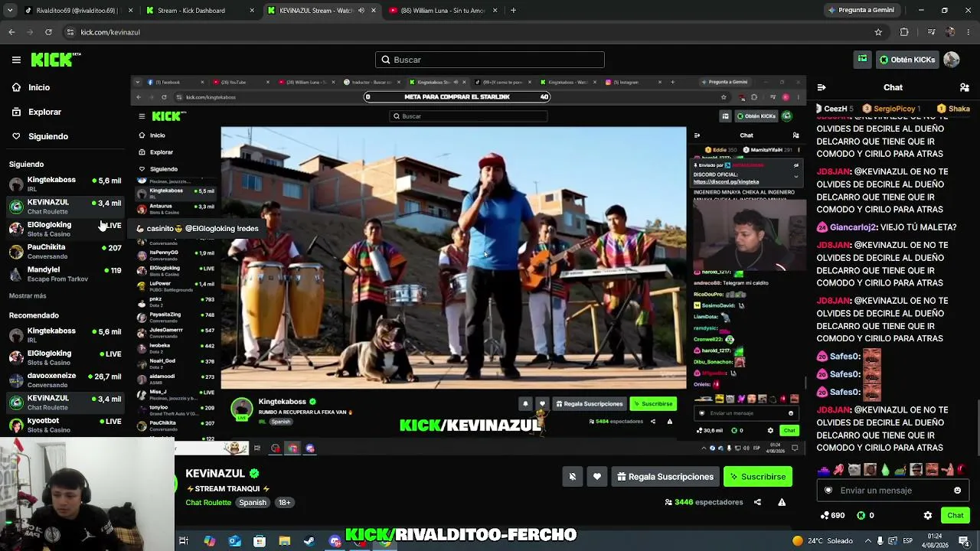Click the chat identity icon inside the message box
Image resolution: width=980 pixels, height=551 pixels.
[x=828, y=491]
